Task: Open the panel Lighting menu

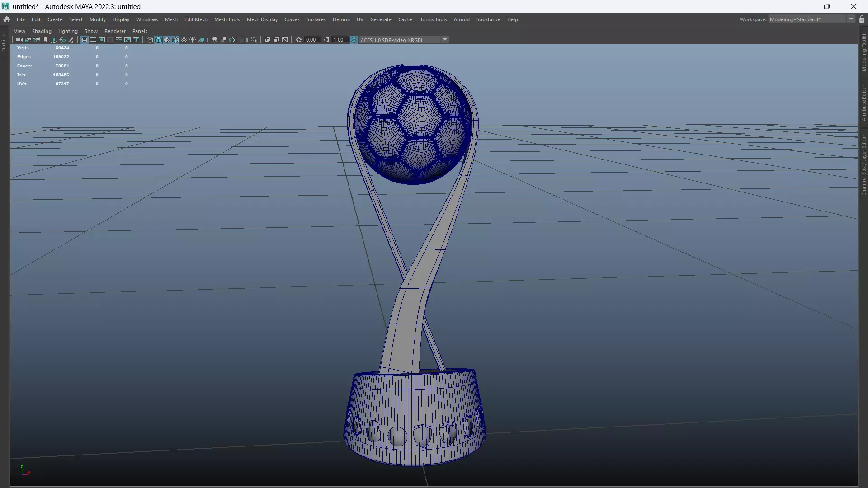Action: click(x=68, y=31)
